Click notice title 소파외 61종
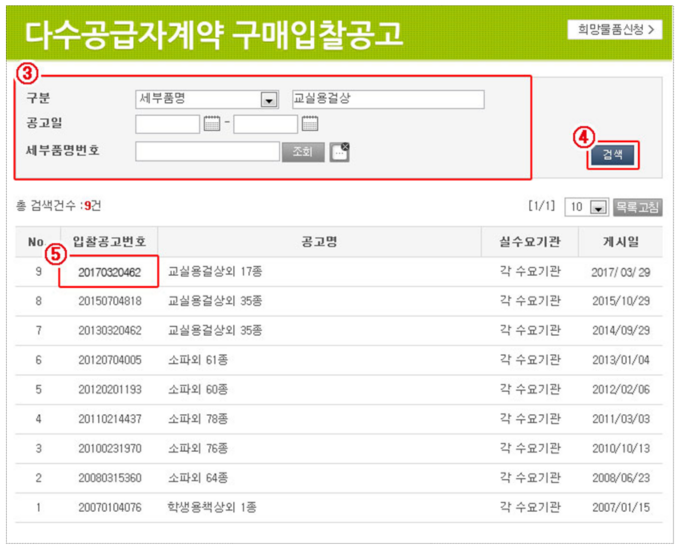Viewport: 680px width, 548px height. coord(198,360)
